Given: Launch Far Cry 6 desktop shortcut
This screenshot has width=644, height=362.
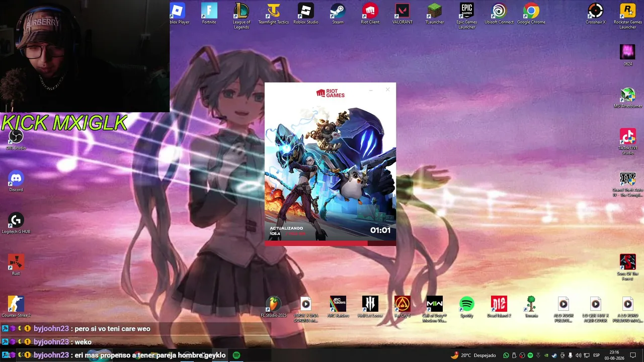Looking at the screenshot, I should pos(402,307).
